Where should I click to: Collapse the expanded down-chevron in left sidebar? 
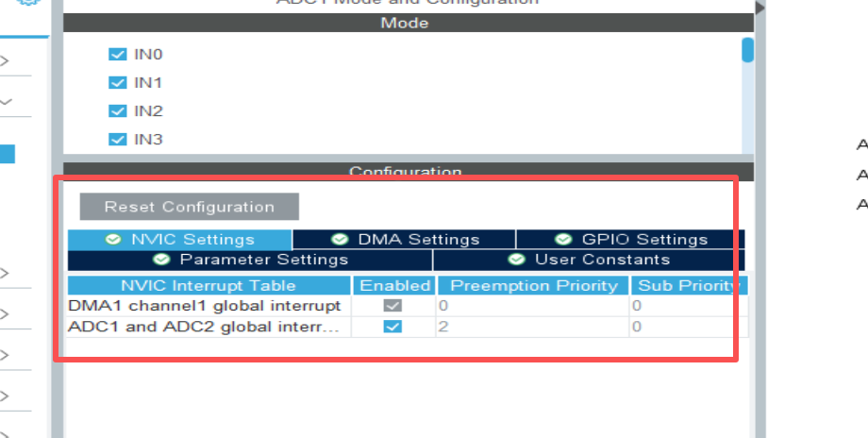tap(6, 102)
